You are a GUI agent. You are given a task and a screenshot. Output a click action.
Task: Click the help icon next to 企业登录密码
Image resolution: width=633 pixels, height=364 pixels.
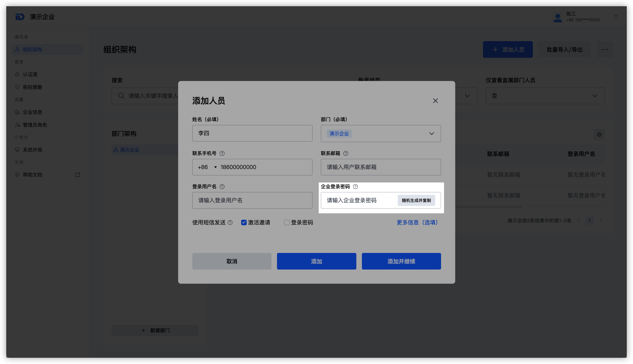click(x=355, y=186)
